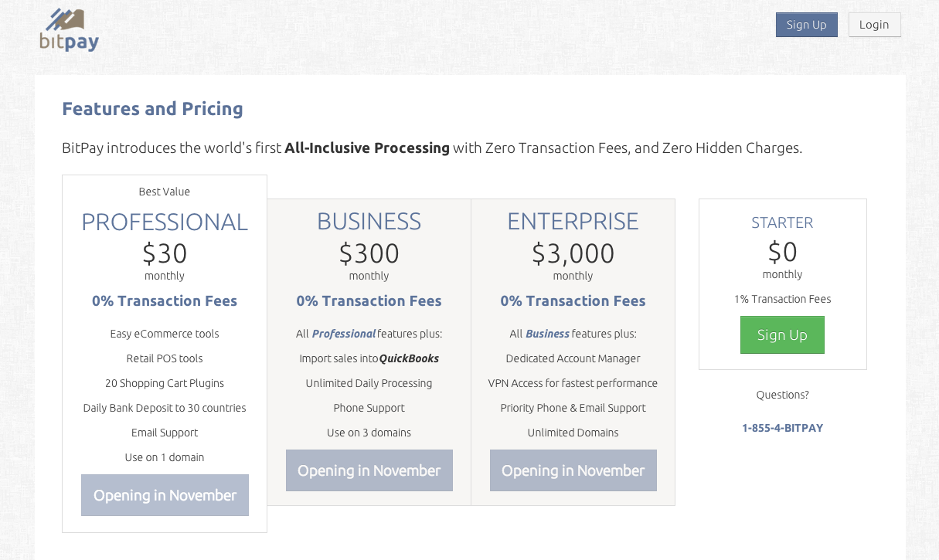Select the STARTER plan title

[x=782, y=222]
